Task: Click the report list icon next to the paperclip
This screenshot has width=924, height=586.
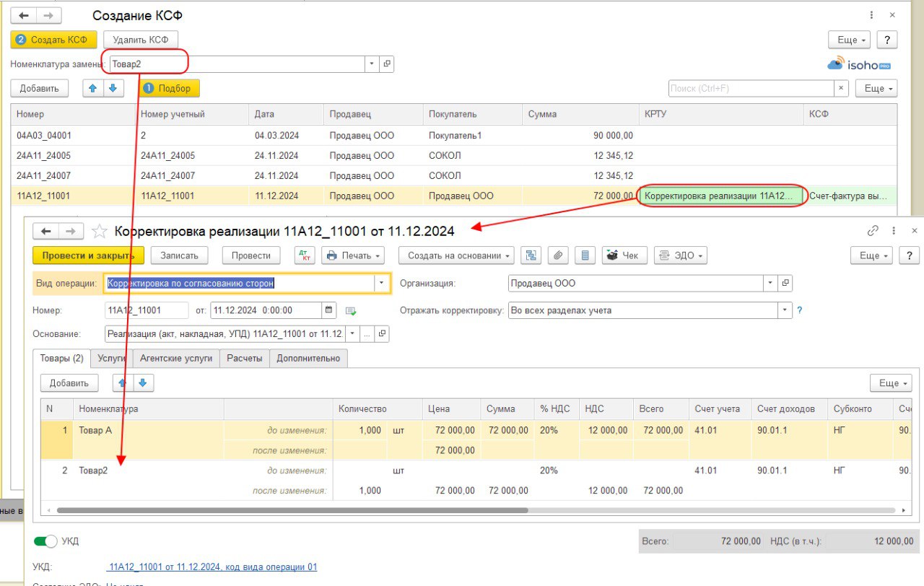Action: pos(585,255)
